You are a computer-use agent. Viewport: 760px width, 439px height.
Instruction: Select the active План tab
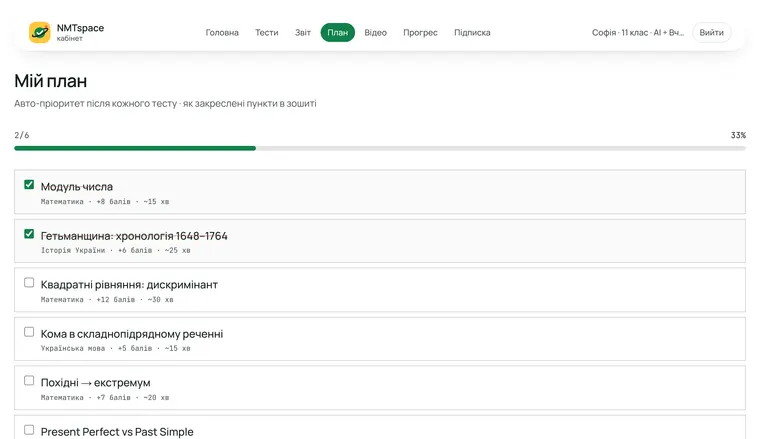tap(337, 32)
